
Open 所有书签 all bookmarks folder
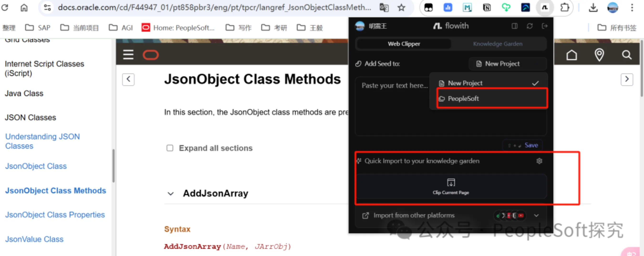617,27
